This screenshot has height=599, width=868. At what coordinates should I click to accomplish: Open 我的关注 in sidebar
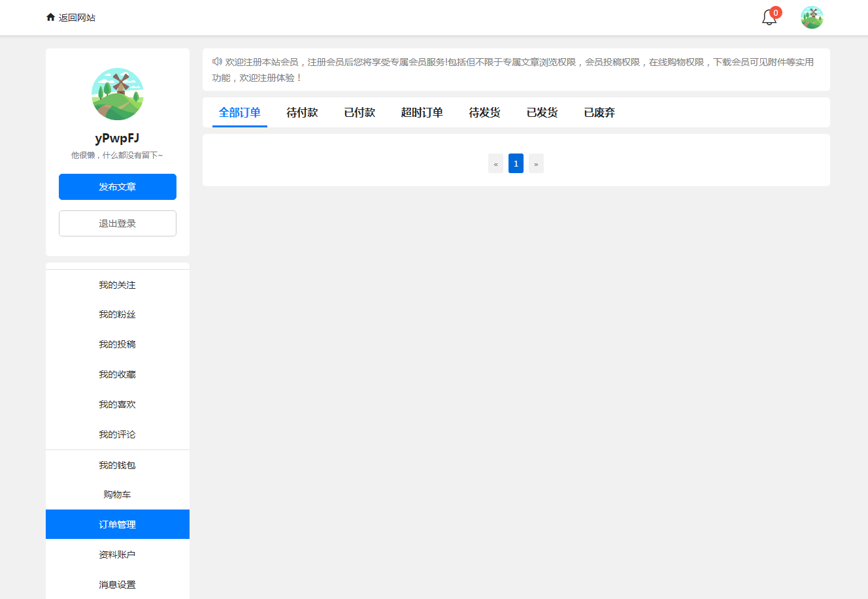(118, 285)
